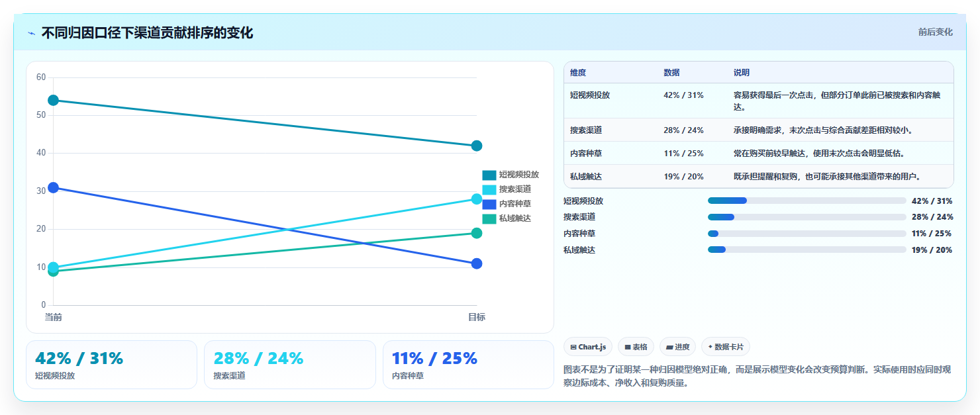Viewport: 980px width, 415px height.
Task: Toggle 私域触达 series color box in chart legend
Action: [x=489, y=219]
